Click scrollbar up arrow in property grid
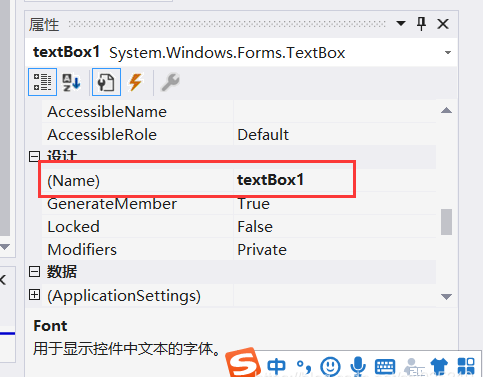The width and height of the screenshot is (483, 377). [x=446, y=111]
